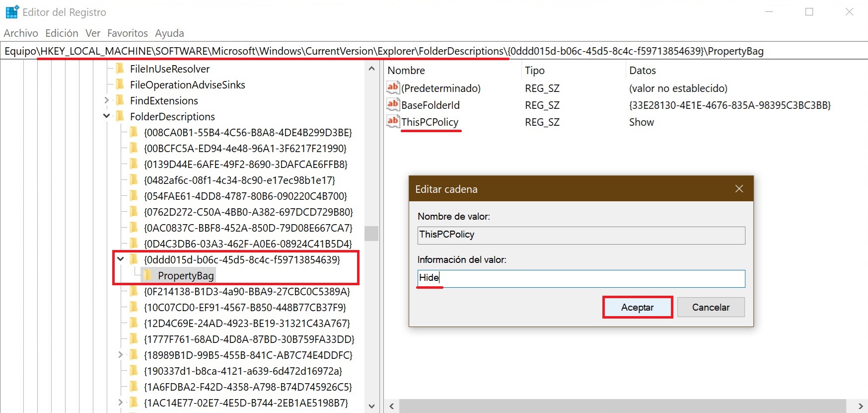Click the Nombre de valor field
This screenshot has width=868, height=413.
pos(581,235)
